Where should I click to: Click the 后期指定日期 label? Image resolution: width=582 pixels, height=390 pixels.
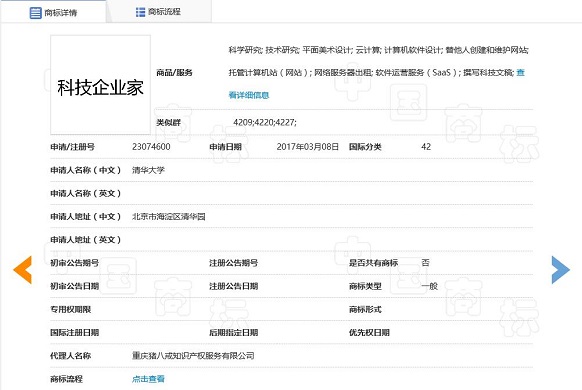tap(233, 332)
